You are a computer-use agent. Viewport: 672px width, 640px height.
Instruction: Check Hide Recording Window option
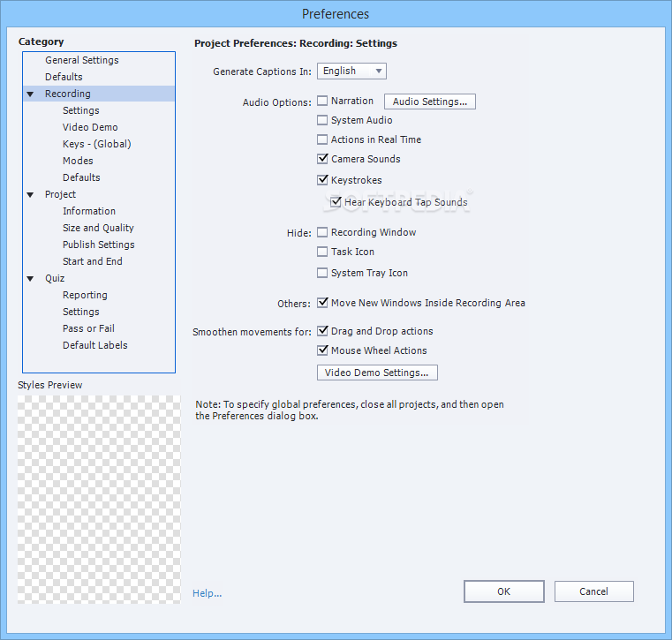[x=322, y=233]
